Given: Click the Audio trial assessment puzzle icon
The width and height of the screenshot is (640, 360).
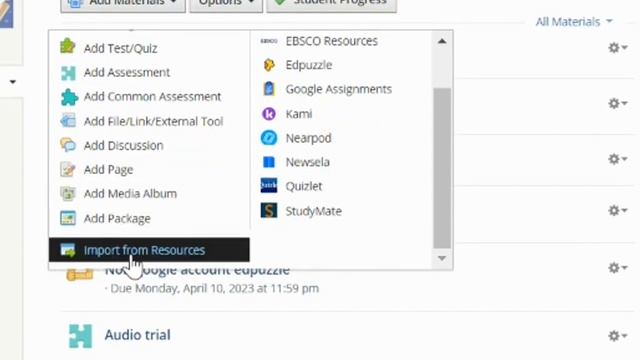Looking at the screenshot, I should pos(80,336).
